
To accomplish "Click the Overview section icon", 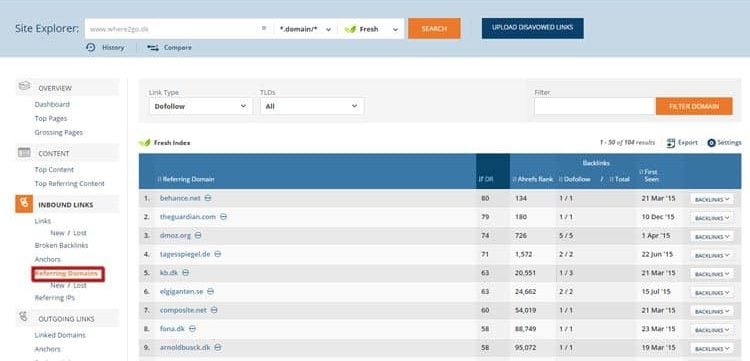I will point(24,87).
